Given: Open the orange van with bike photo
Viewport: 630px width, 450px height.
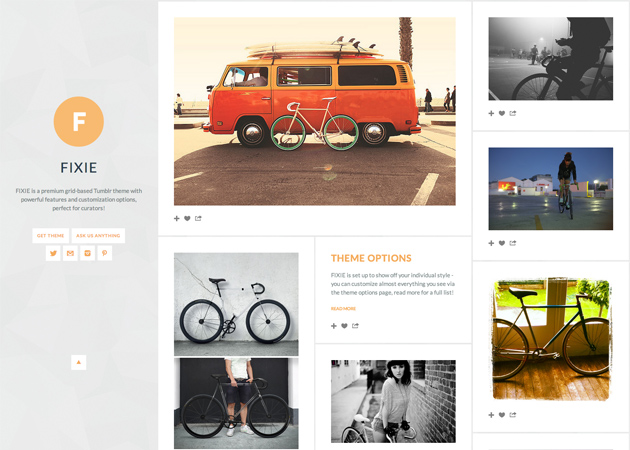Looking at the screenshot, I should click(315, 111).
